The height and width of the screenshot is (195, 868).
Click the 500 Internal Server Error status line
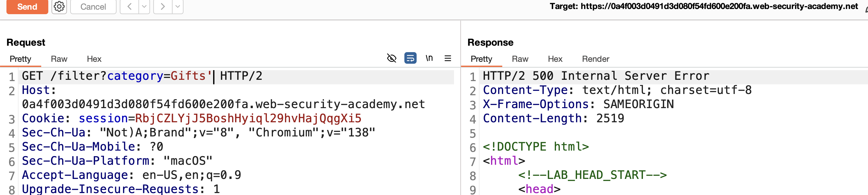point(596,76)
